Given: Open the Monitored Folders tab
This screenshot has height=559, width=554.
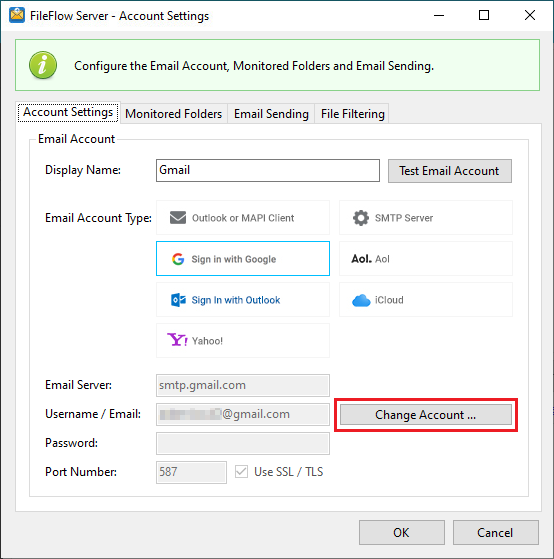Looking at the screenshot, I should (x=174, y=114).
